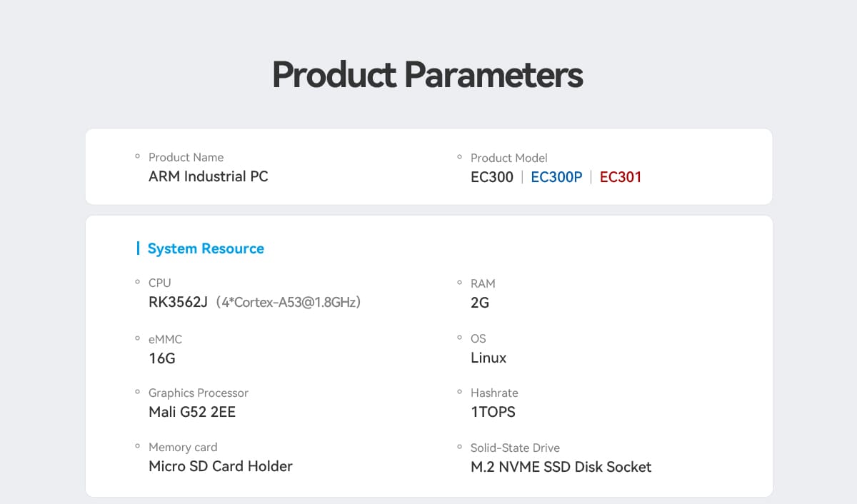Click the Micro SD Card Holder text
The height and width of the screenshot is (504, 857).
pos(220,466)
